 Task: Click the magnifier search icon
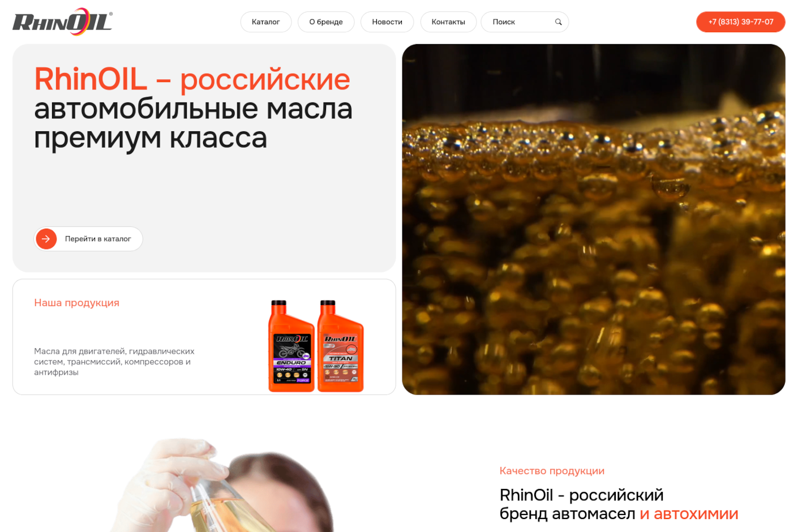(x=558, y=22)
